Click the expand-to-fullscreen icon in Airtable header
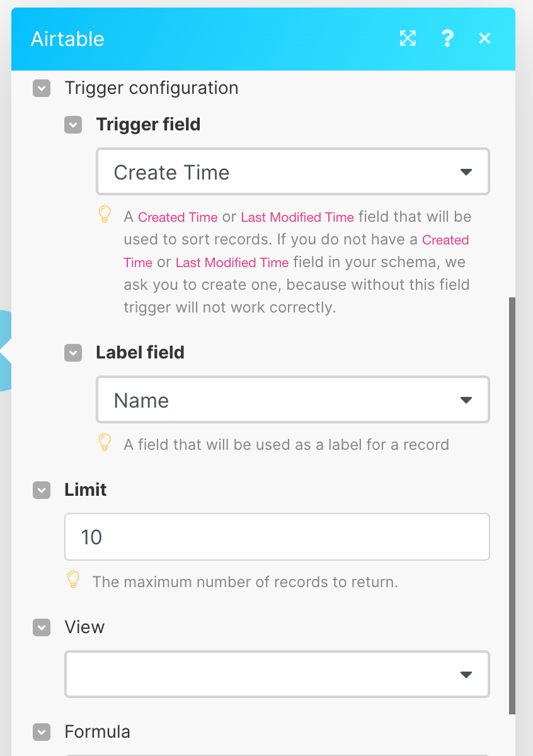The width and height of the screenshot is (533, 756). click(408, 39)
